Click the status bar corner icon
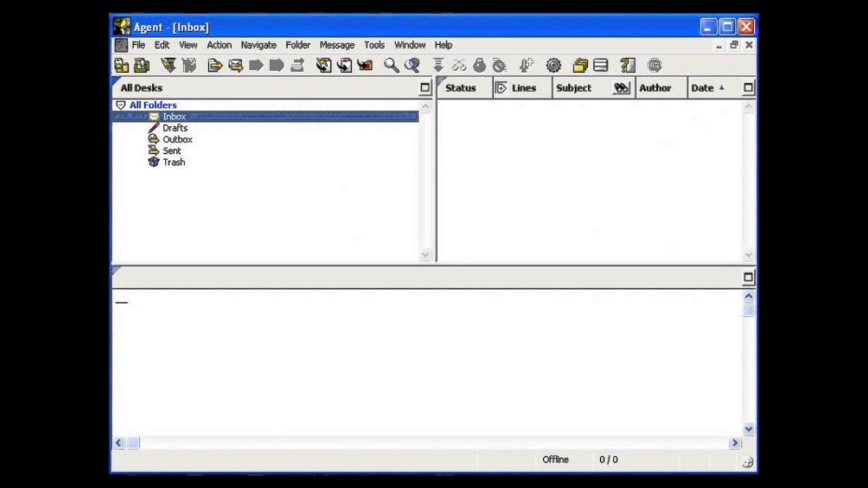 click(x=748, y=462)
